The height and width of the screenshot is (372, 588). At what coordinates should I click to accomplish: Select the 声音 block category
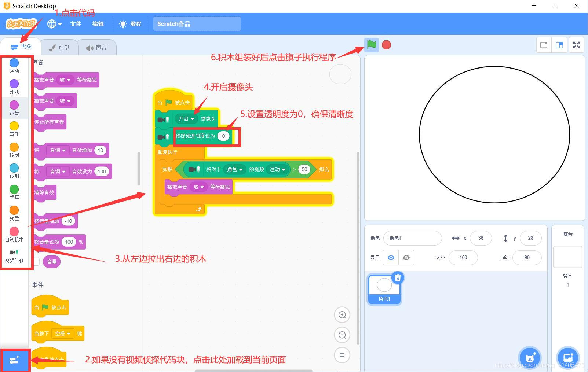14,108
